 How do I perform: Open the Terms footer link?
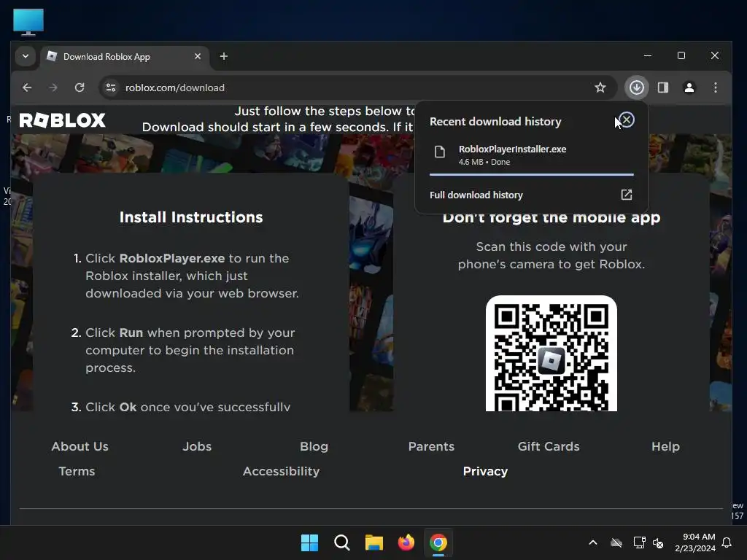pos(77,472)
